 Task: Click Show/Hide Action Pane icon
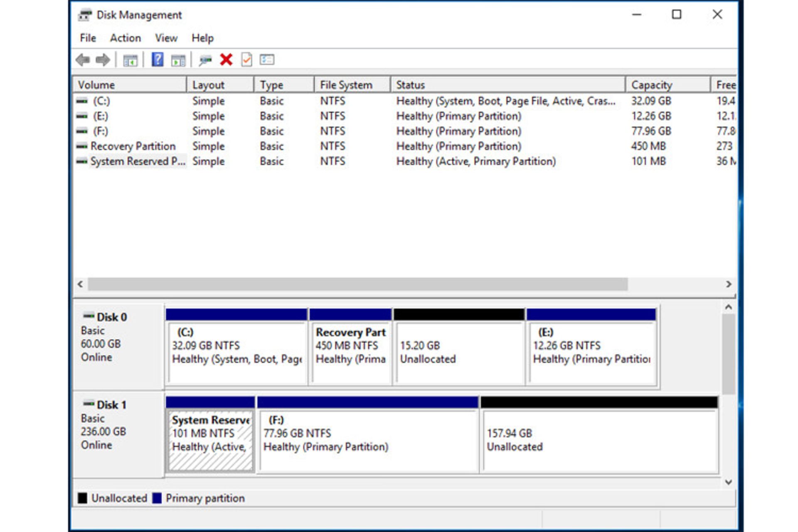click(x=178, y=61)
